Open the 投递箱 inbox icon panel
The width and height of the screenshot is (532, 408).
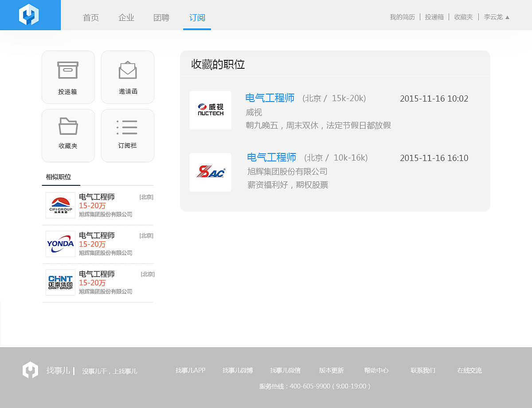tap(68, 77)
